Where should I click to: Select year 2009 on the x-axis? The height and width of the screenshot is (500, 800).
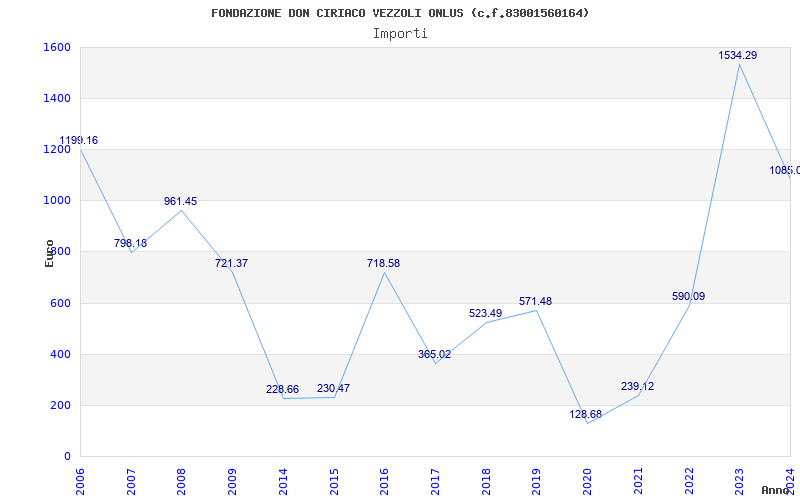click(232, 482)
